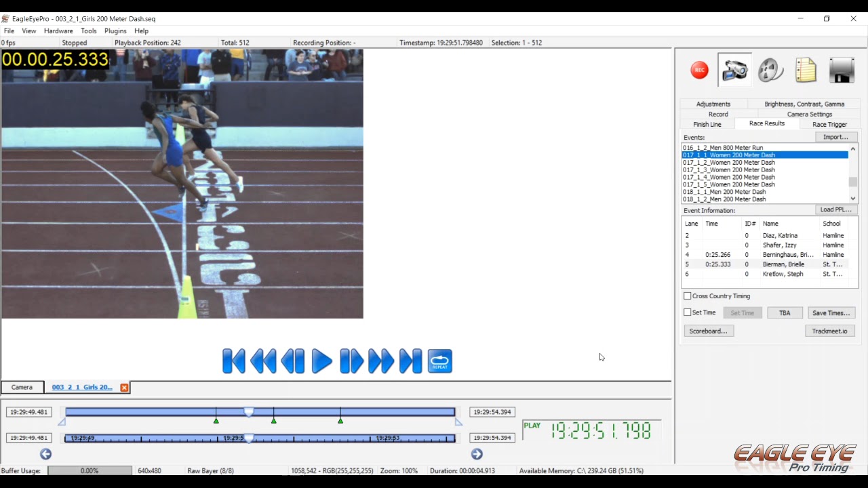Open the View menu
The width and height of the screenshot is (868, 488).
pos(29,31)
